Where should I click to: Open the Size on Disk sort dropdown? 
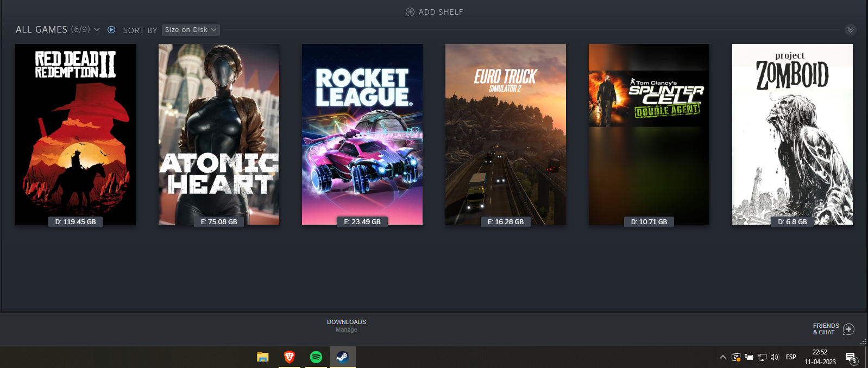pyautogui.click(x=191, y=30)
